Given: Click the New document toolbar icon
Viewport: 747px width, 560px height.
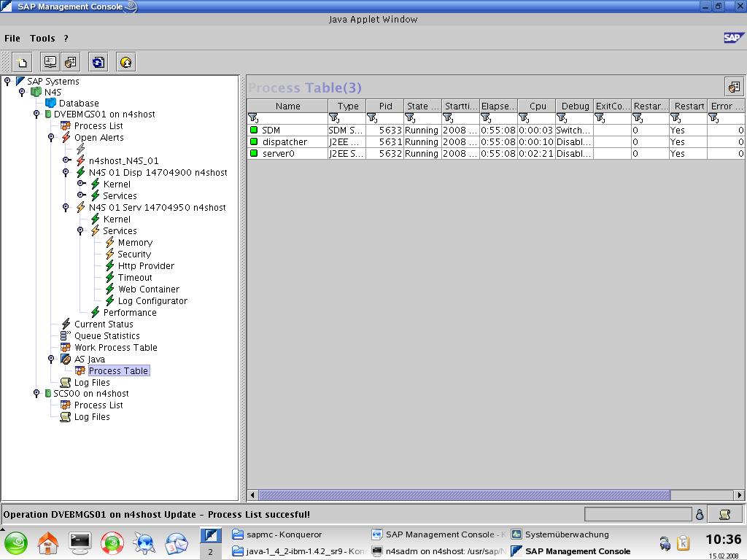Looking at the screenshot, I should (23, 63).
